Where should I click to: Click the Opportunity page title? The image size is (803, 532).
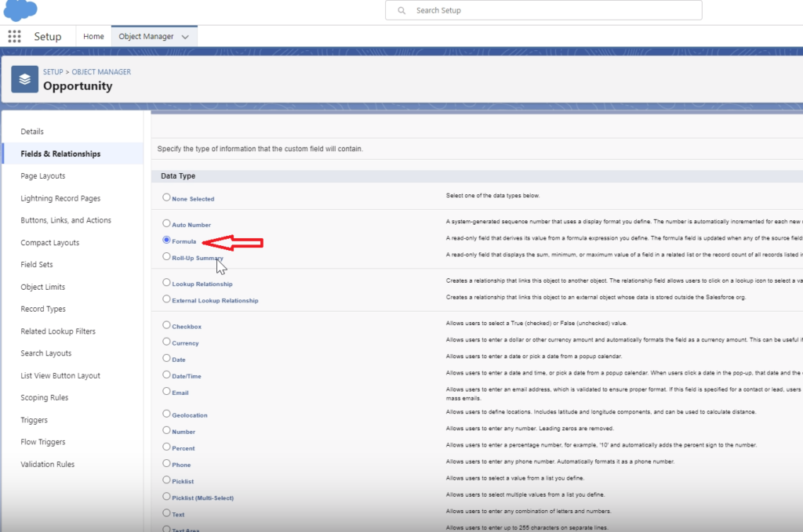[78, 86]
